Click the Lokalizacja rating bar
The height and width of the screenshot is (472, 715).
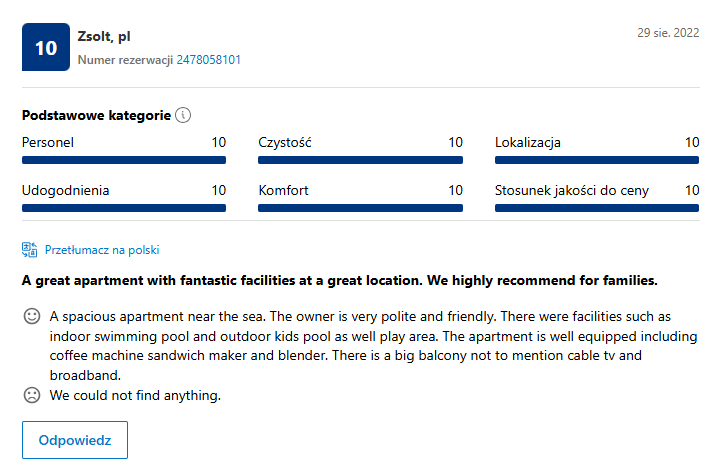click(x=597, y=160)
